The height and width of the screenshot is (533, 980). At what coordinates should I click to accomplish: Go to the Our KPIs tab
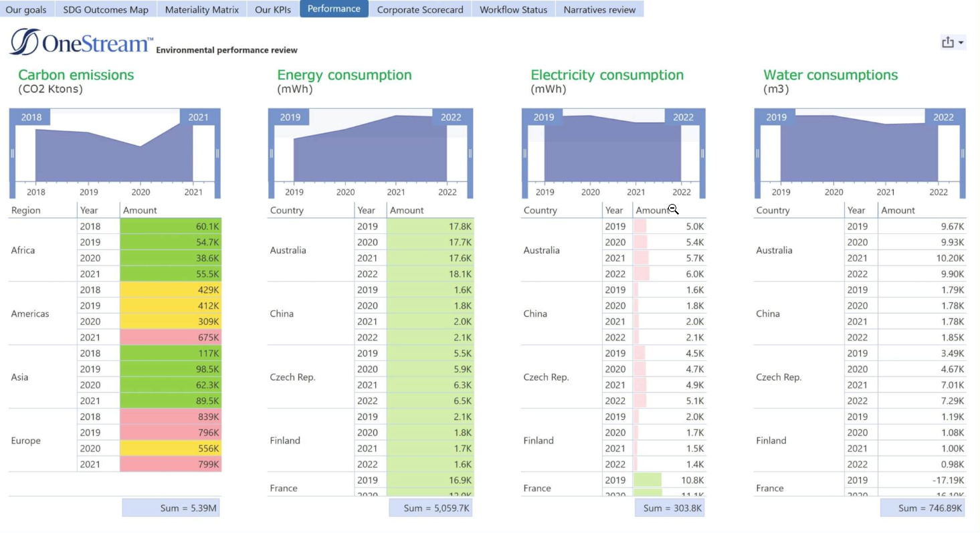pos(273,9)
